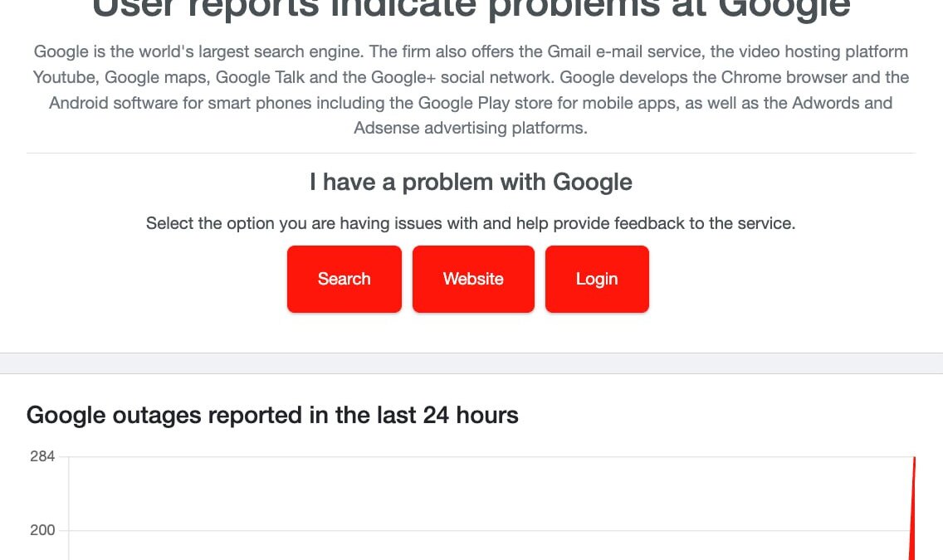Click the 'I have a problem with Google' heading
The height and width of the screenshot is (560, 943).
(471, 182)
